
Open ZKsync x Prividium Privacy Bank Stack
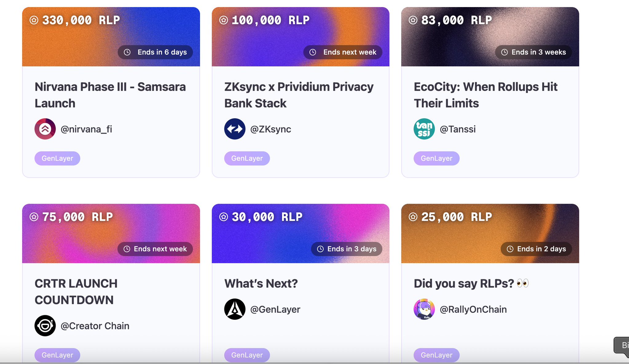(299, 95)
